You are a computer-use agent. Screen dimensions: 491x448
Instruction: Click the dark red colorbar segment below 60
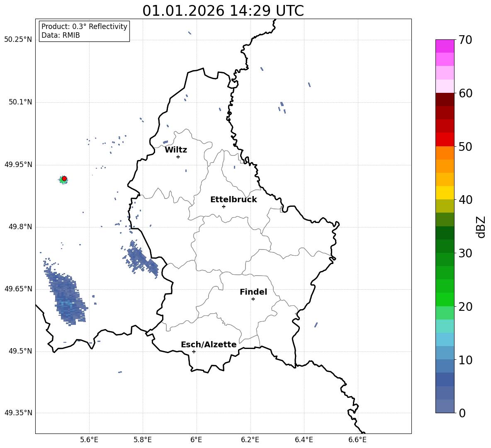click(x=445, y=99)
